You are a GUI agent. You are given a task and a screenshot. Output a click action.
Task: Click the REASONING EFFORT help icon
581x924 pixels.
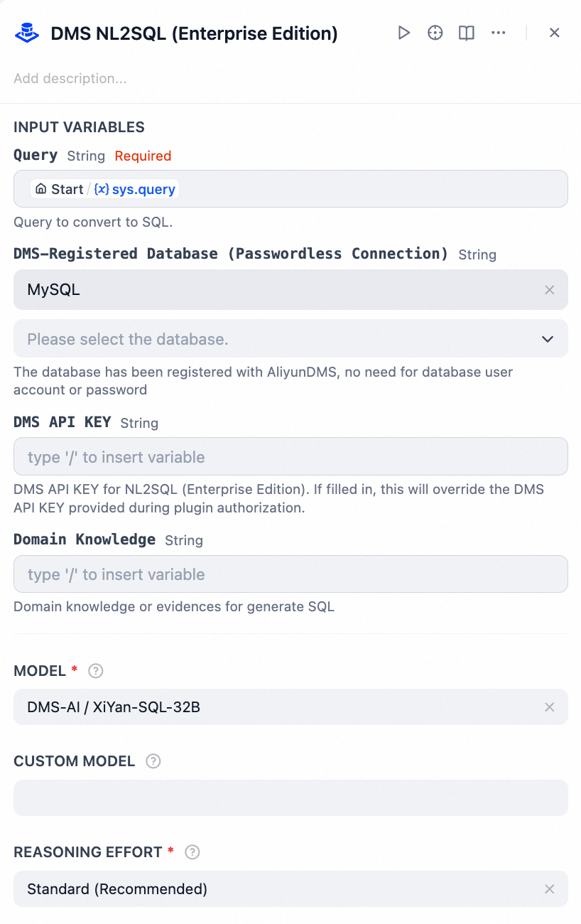pyautogui.click(x=192, y=852)
